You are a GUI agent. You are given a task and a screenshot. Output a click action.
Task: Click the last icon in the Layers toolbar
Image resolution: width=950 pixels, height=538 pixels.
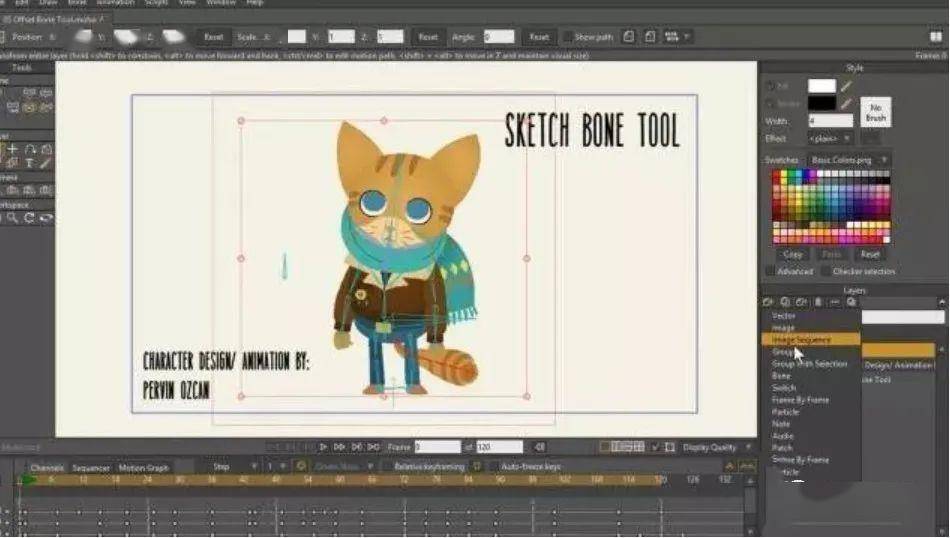(851, 302)
